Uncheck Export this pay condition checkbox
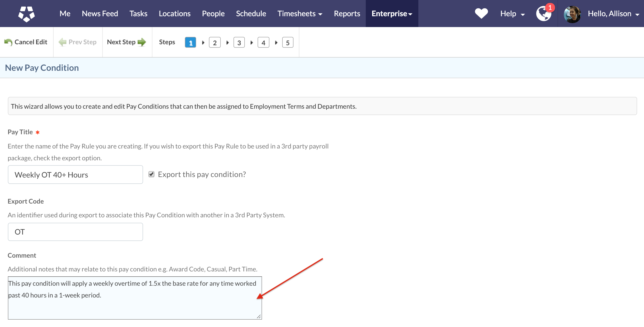The image size is (644, 327). 151,174
